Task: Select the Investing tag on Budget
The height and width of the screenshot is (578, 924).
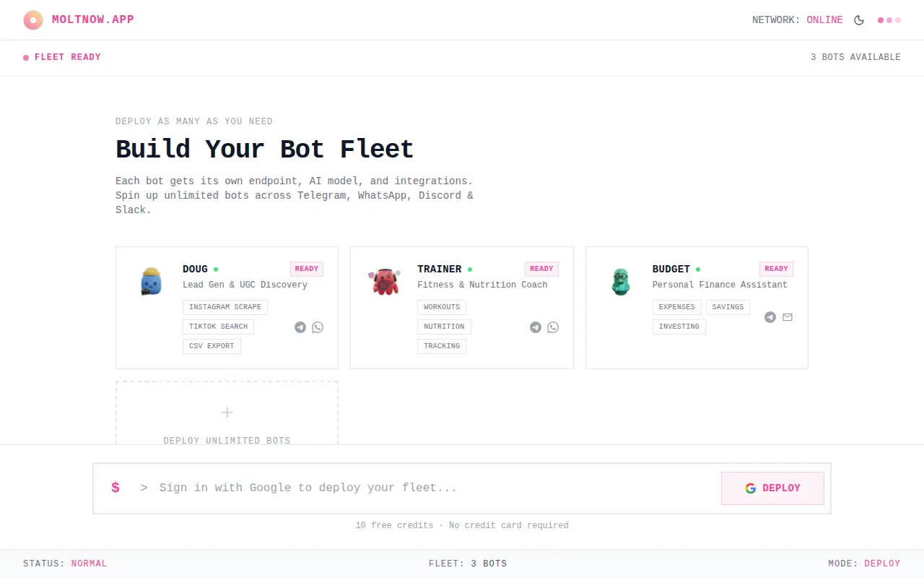Action: (x=679, y=327)
